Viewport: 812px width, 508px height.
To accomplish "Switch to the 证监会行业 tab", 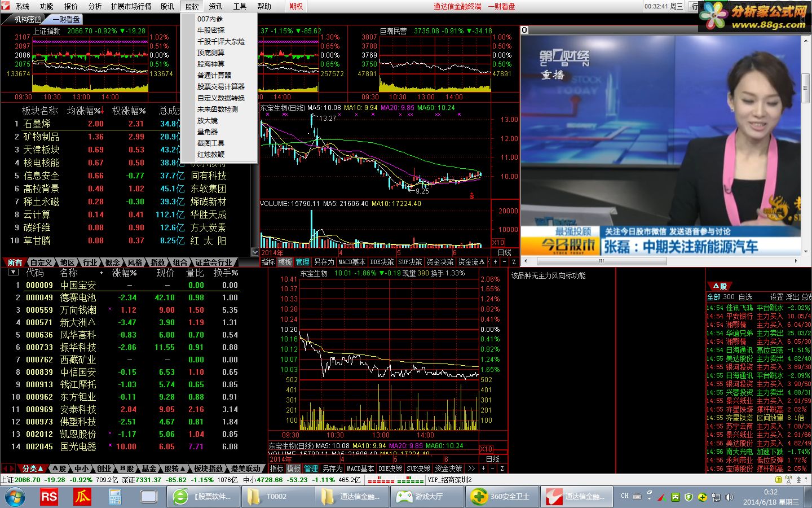I will point(214,262).
